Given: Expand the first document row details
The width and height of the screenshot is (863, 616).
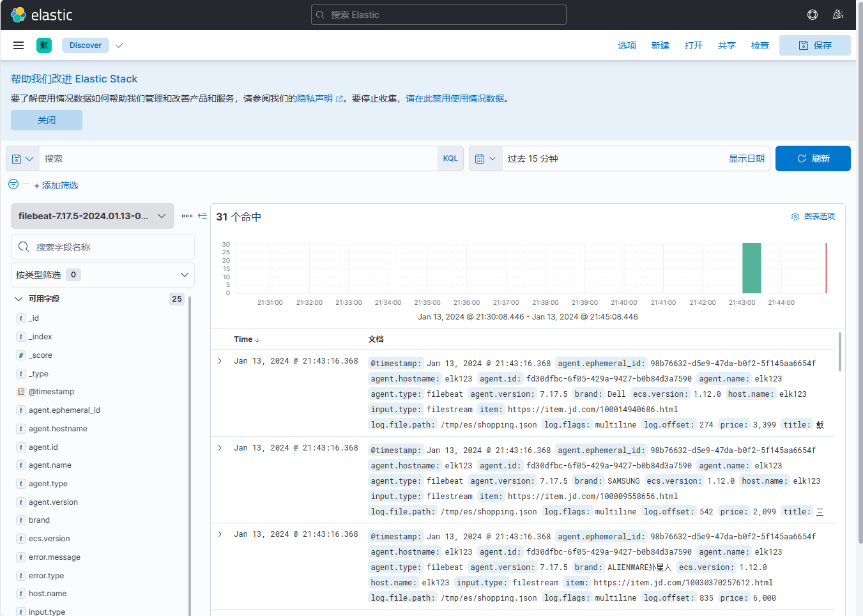Looking at the screenshot, I should tap(220, 361).
